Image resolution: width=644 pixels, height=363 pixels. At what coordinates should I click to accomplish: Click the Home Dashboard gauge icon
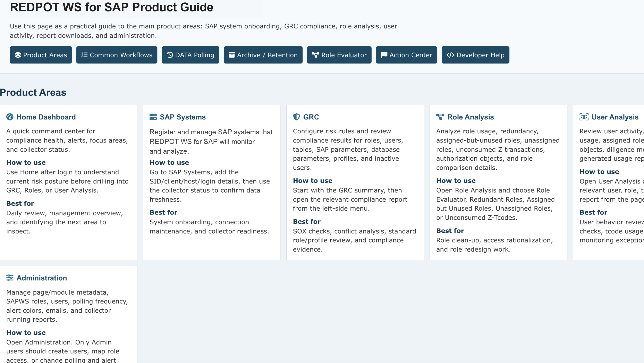click(10, 117)
